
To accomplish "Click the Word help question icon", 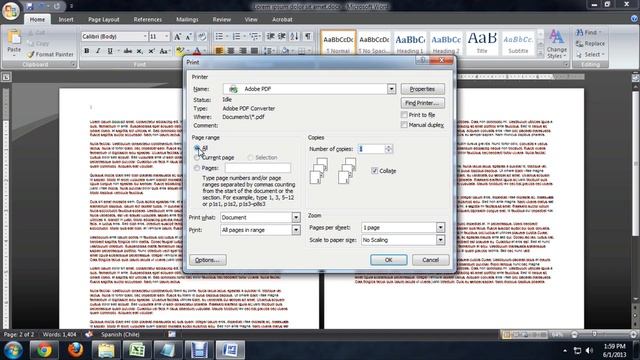I will click(x=634, y=19).
